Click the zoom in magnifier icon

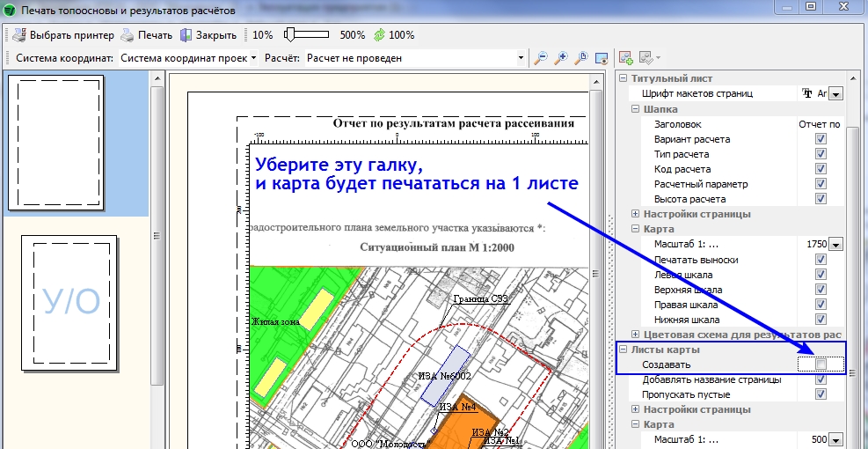560,58
